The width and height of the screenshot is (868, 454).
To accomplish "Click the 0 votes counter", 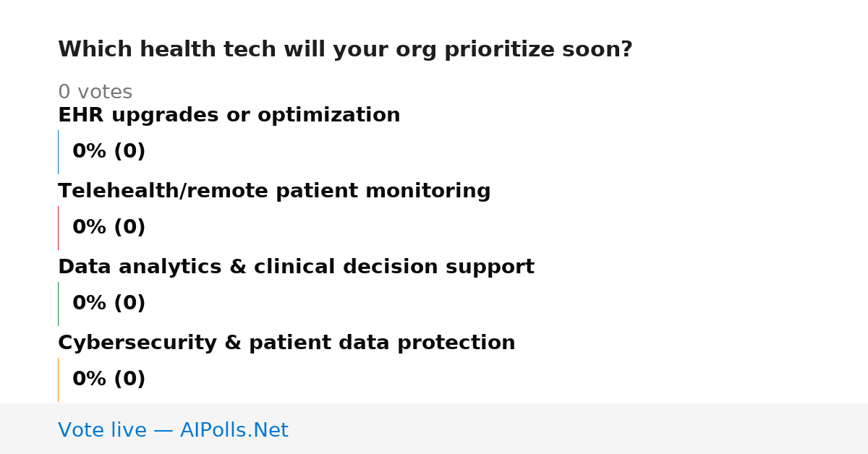I will (x=95, y=92).
